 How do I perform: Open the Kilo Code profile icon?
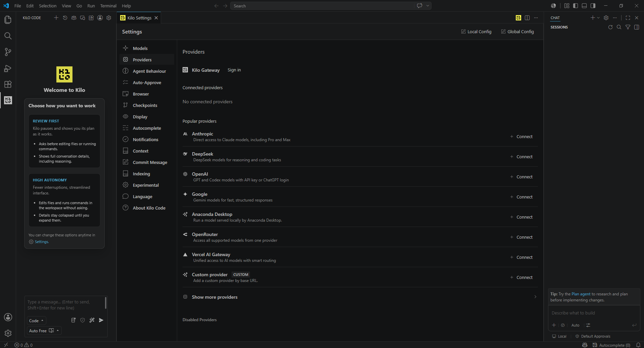pyautogui.click(x=100, y=18)
